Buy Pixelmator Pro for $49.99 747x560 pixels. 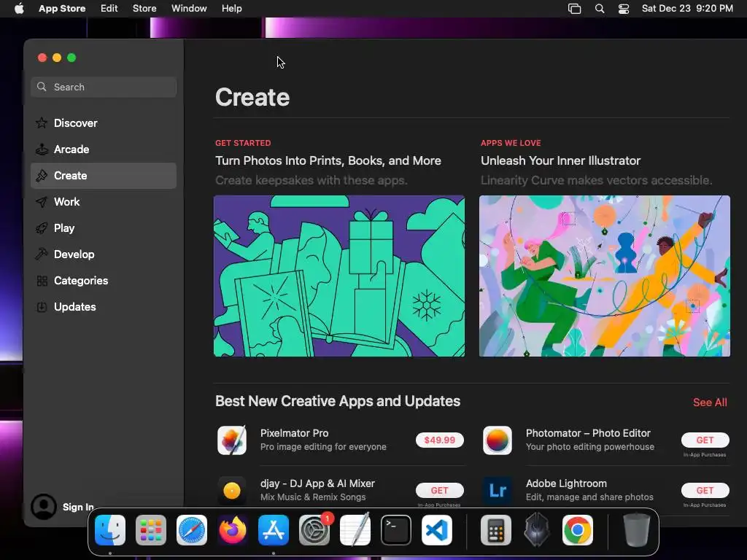pos(440,440)
